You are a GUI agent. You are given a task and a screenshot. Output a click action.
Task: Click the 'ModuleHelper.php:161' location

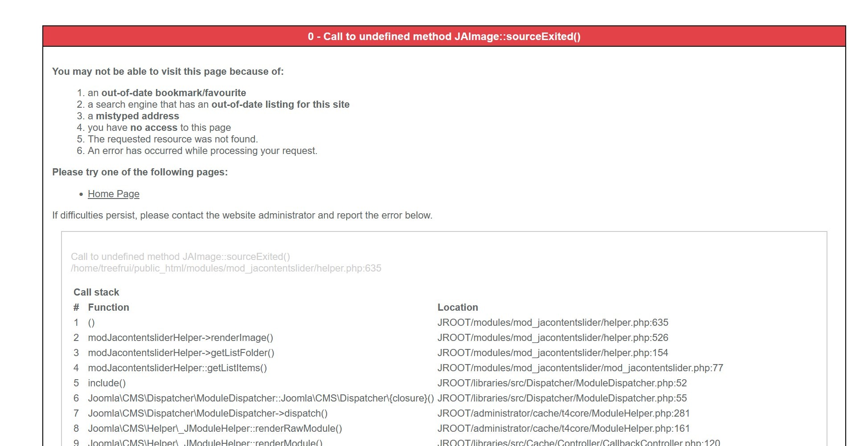(x=564, y=429)
